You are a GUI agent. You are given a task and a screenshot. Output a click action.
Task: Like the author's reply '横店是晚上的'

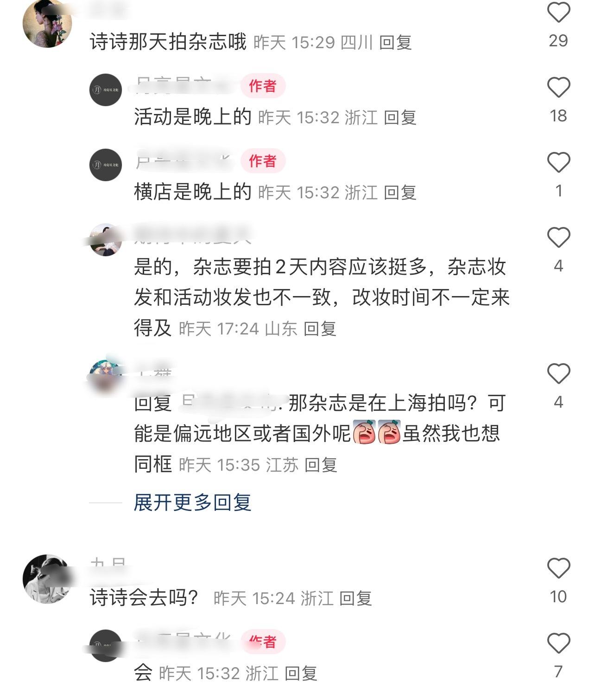pos(558,162)
